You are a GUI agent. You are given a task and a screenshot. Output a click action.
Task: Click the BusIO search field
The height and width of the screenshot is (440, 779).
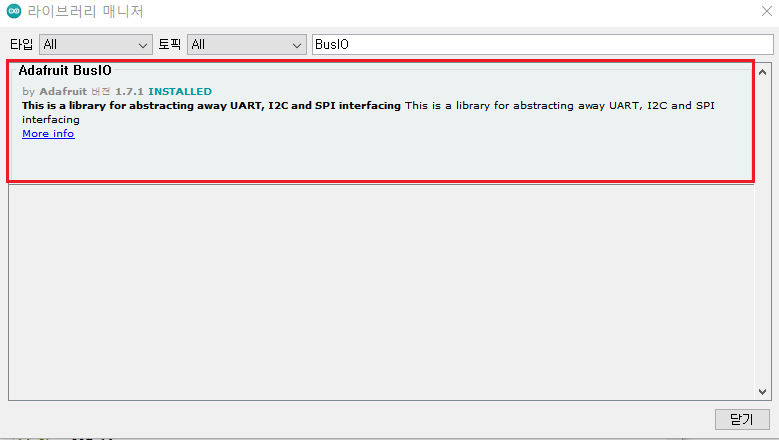543,45
